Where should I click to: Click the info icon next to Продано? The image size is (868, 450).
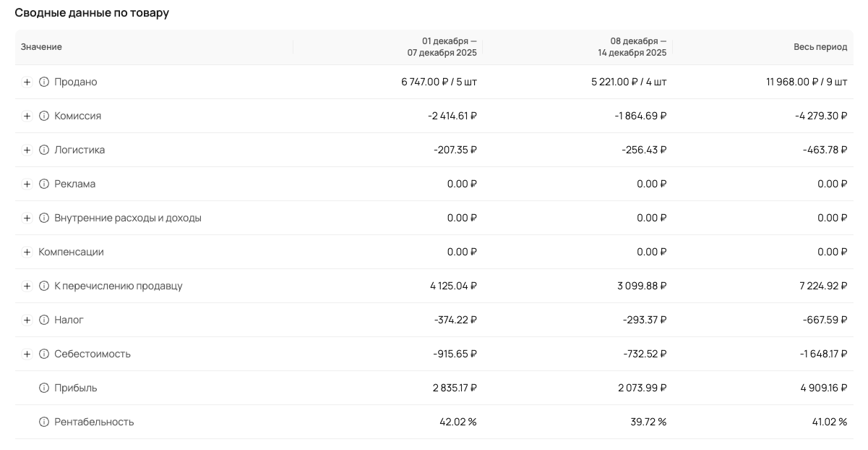pyautogui.click(x=44, y=82)
